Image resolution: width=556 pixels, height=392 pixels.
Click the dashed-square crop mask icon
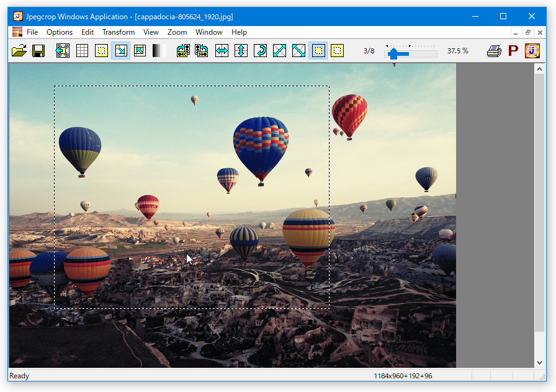[x=101, y=51]
